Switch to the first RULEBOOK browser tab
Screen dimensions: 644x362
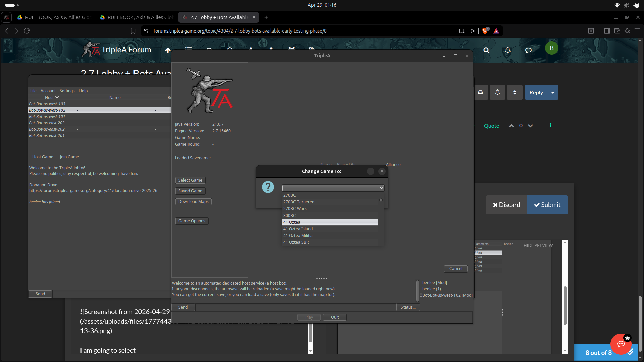pyautogui.click(x=54, y=17)
